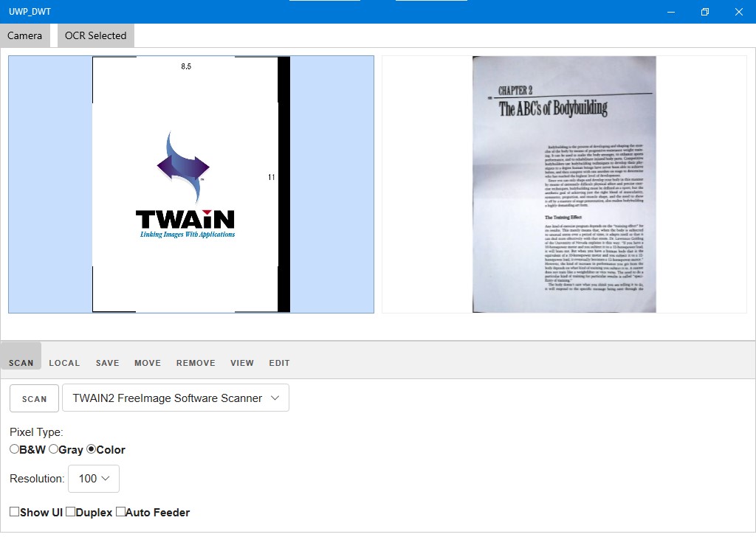Open the MOVE toolbar section
Viewport: 756px width, 537px height.
[147, 362]
